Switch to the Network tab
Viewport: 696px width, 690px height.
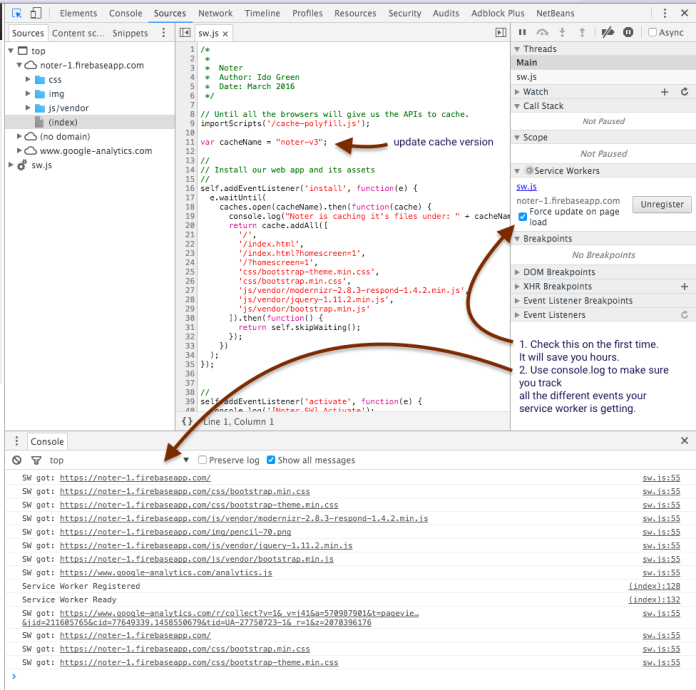click(x=215, y=14)
